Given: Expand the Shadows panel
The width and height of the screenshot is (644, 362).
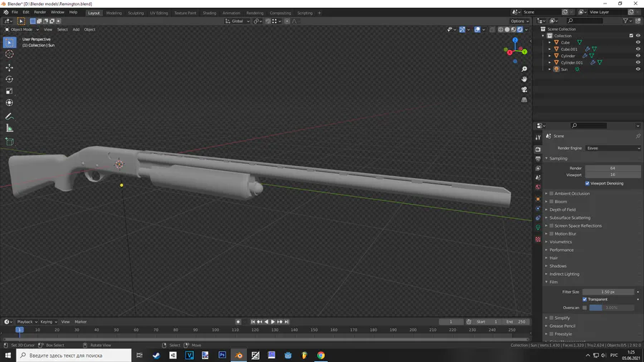Looking at the screenshot, I should coord(557,266).
